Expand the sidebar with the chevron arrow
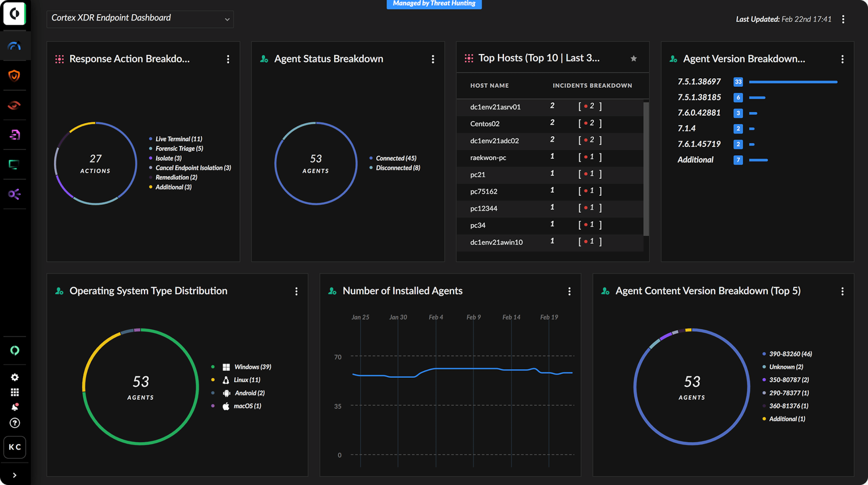This screenshot has width=868, height=485. [x=14, y=475]
